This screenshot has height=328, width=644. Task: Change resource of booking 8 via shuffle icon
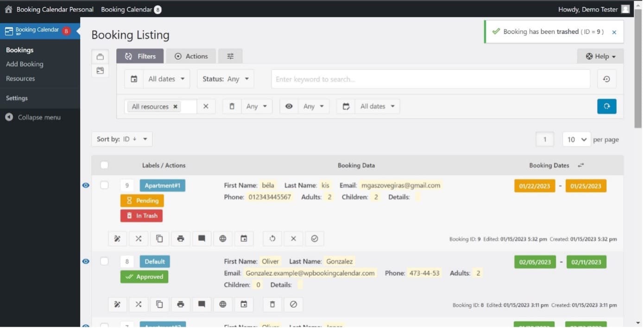139,304
